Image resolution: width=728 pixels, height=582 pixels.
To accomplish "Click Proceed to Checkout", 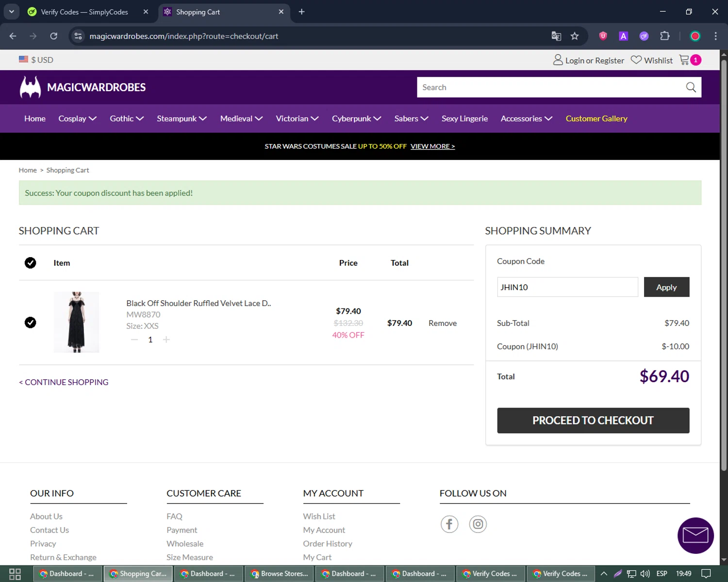I will click(593, 420).
